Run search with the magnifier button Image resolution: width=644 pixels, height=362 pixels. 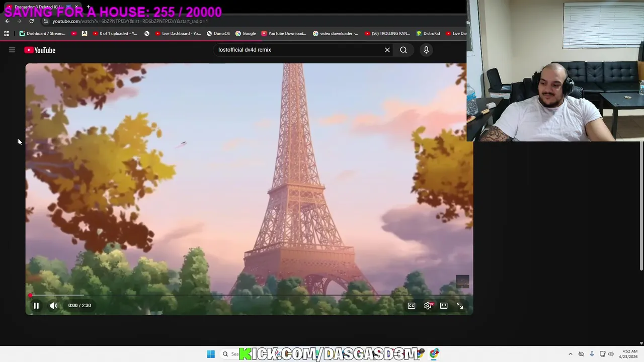click(x=404, y=50)
